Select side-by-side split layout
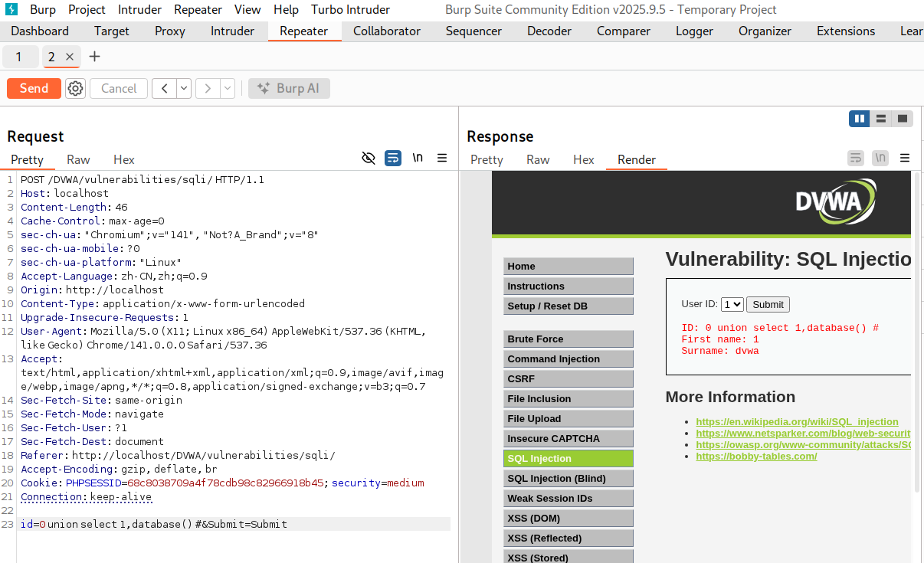This screenshot has height=563, width=924. coord(860,119)
